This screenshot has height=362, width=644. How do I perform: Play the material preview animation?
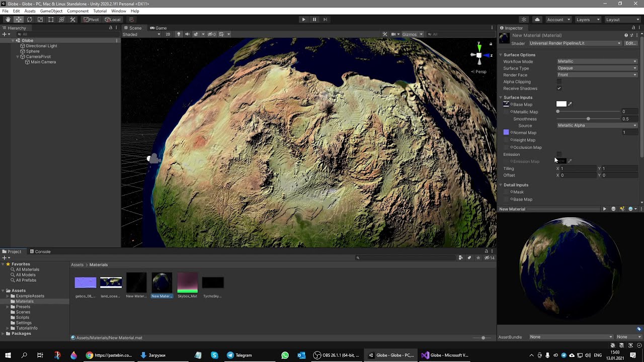click(604, 209)
